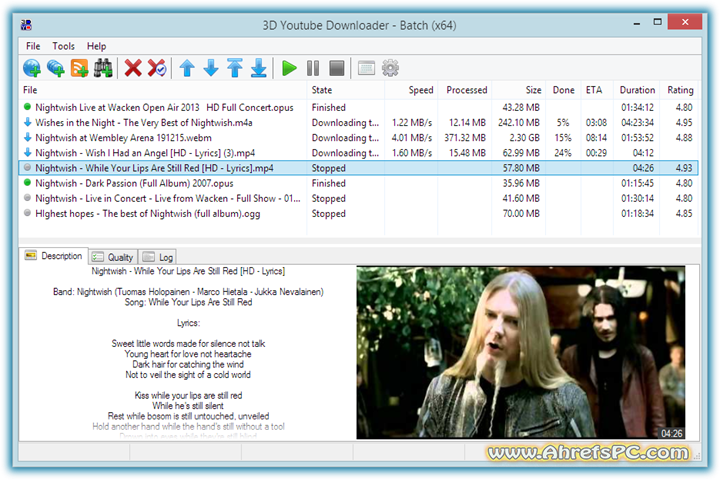Move selected item down with the down-arrow icon
The image size is (720, 480).
[x=211, y=68]
